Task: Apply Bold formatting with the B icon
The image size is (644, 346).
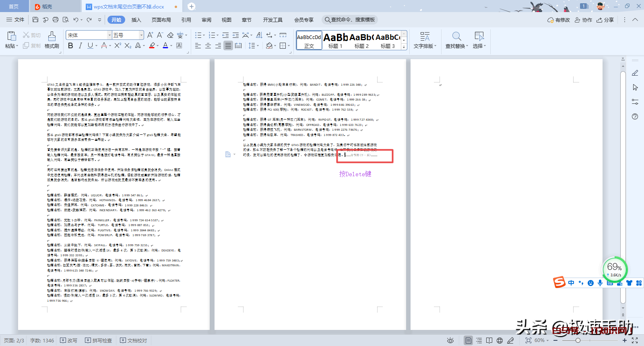Action: [70, 46]
